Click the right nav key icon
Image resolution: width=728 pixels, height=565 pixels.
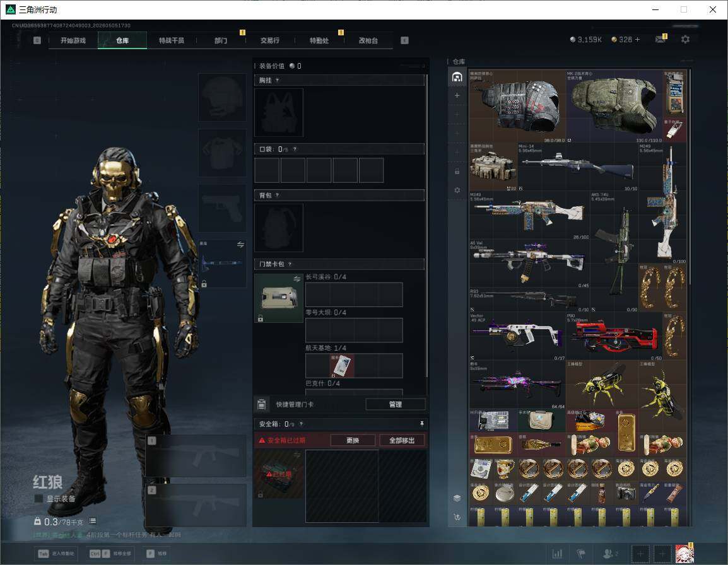pyautogui.click(x=404, y=40)
